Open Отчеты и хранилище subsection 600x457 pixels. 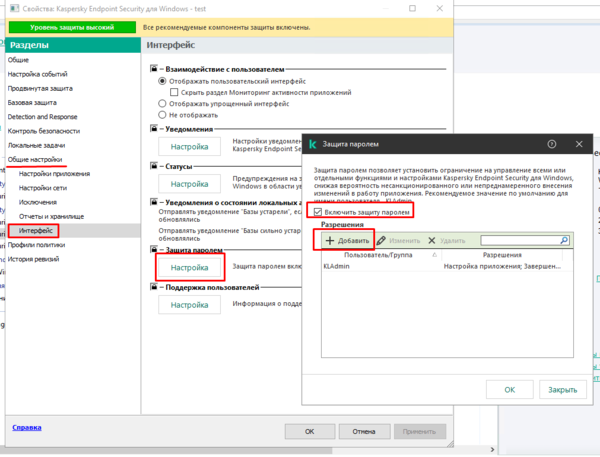tap(51, 216)
